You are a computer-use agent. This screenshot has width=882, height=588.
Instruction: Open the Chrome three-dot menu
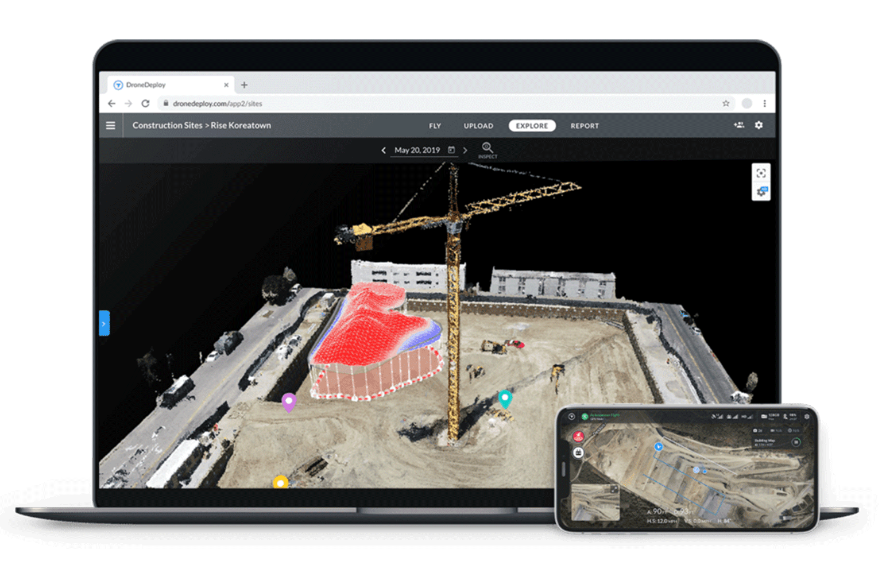point(765,103)
